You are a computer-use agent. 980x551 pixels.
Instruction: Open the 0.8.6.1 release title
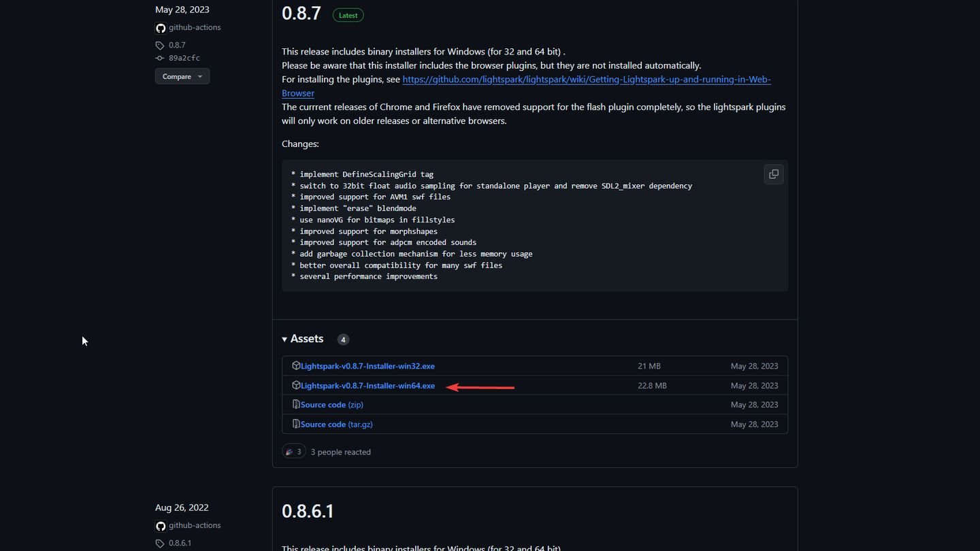308,511
